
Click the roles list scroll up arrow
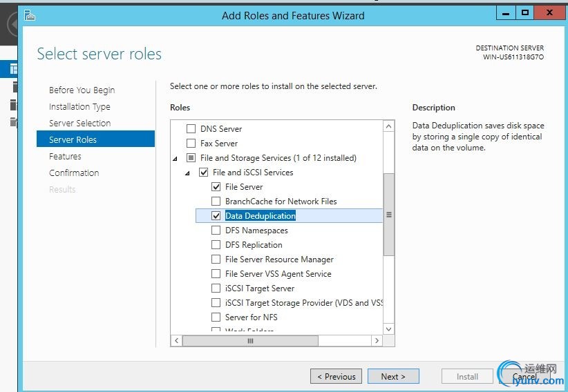point(389,126)
